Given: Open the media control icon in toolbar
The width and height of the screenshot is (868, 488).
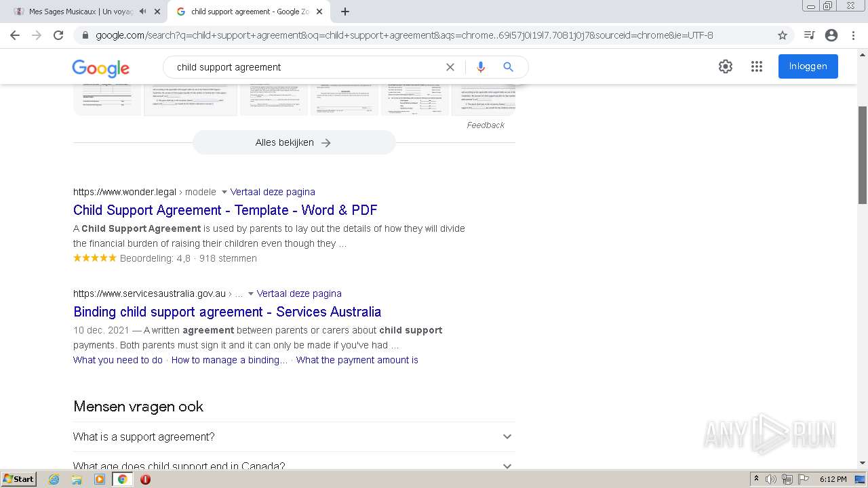Looking at the screenshot, I should (x=809, y=35).
